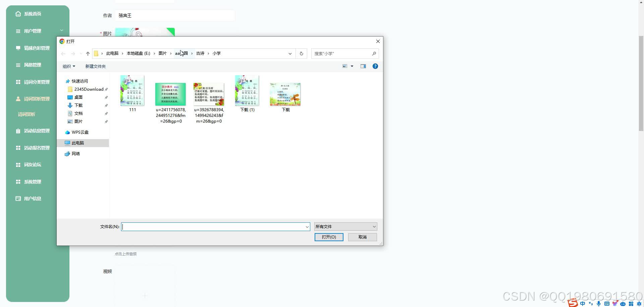
Task: Select 快速访问 in the navigation tree
Action: click(76, 81)
